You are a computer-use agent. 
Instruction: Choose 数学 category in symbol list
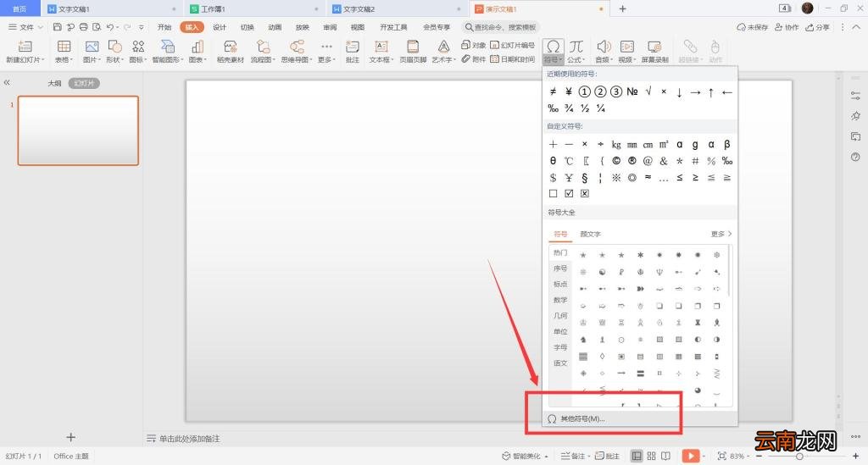(560, 300)
